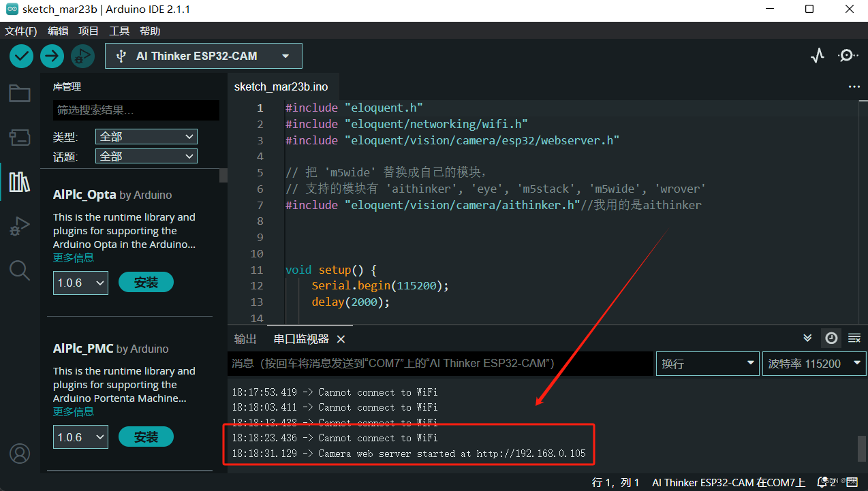
Task: Open the baud rate 波特率 115200 dropdown
Action: [x=814, y=364]
